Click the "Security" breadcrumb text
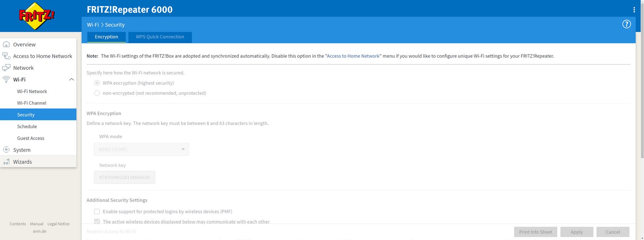 pyautogui.click(x=115, y=25)
